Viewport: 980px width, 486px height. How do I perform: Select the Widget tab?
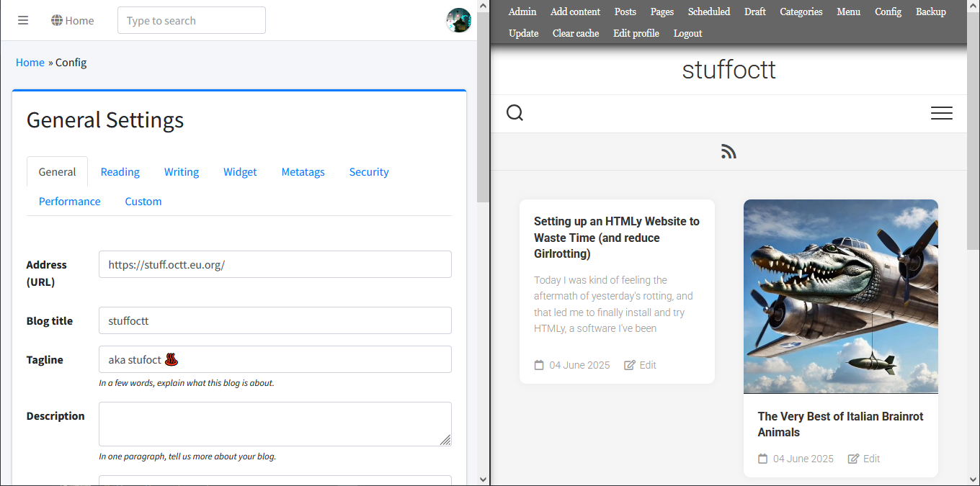(240, 172)
